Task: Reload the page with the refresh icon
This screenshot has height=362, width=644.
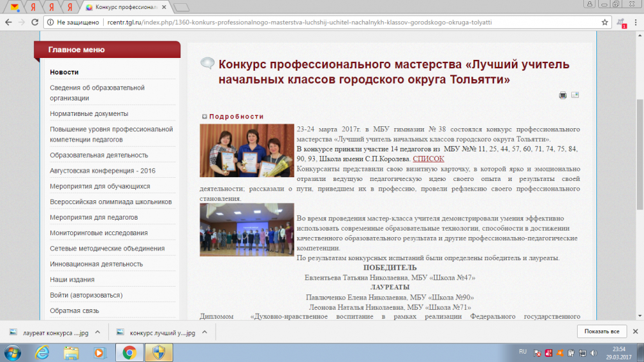Action: click(35, 22)
